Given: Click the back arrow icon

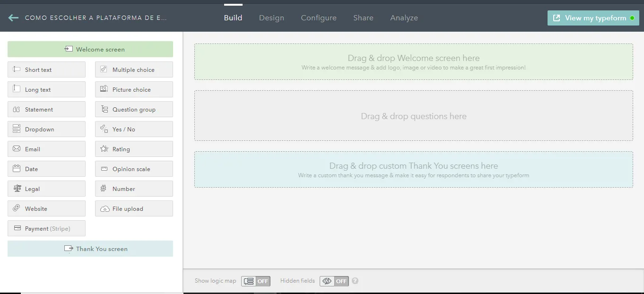Looking at the screenshot, I should pyautogui.click(x=13, y=18).
